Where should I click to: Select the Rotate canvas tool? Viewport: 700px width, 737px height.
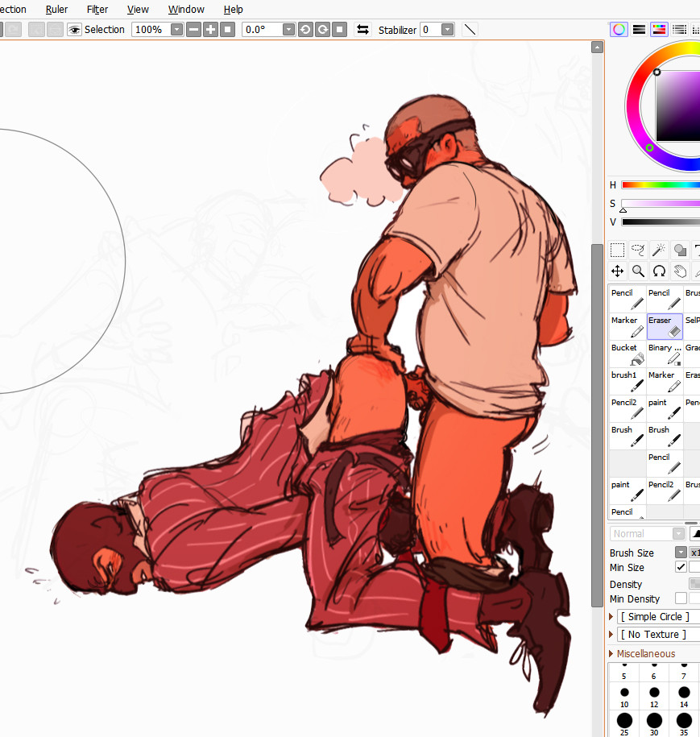click(659, 271)
